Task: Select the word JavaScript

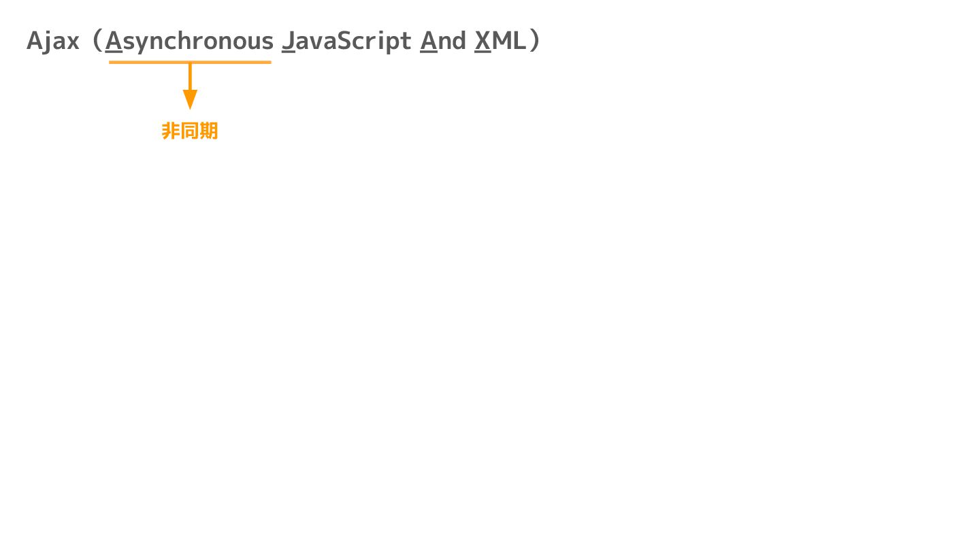Action: 346,42
